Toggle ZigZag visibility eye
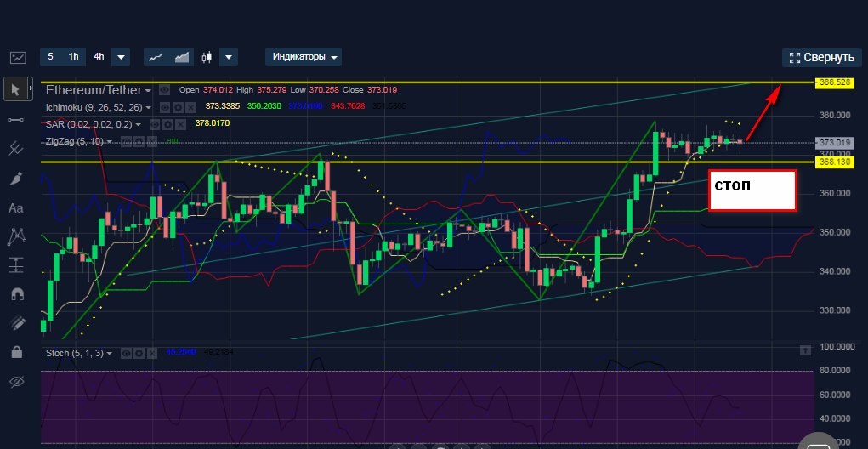 point(125,142)
